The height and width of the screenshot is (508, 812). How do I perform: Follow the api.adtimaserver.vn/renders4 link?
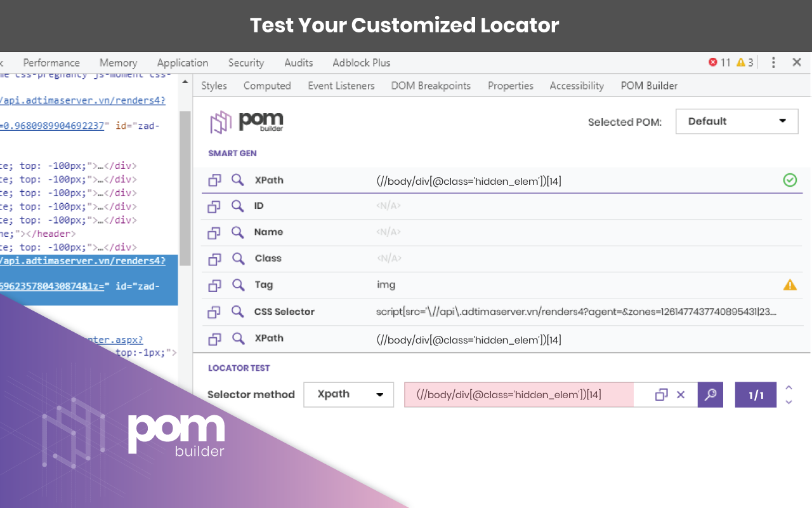82,100
